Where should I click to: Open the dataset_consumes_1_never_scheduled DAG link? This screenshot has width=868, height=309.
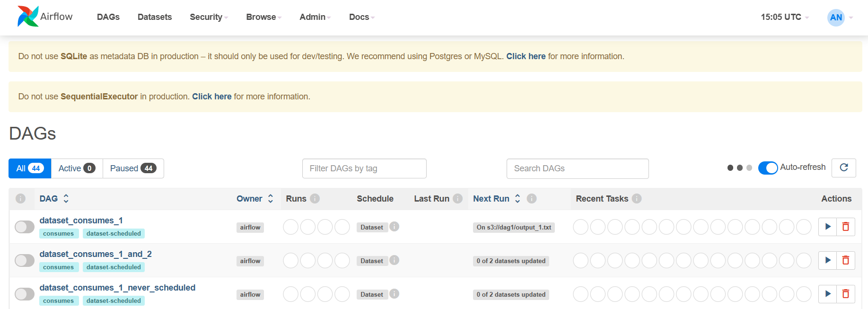tap(117, 288)
